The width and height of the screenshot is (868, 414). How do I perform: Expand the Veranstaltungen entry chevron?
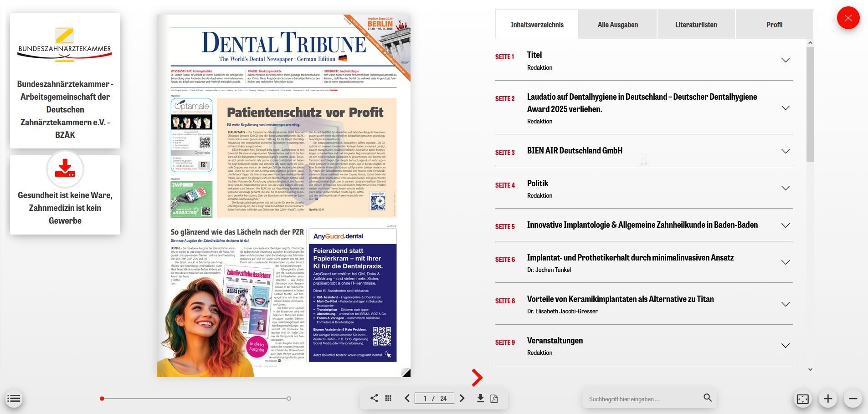tap(785, 346)
